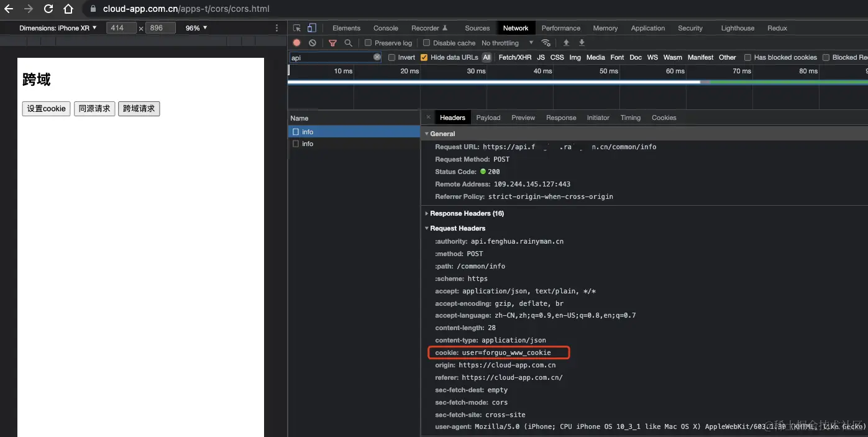Enable Preserve log checkbox

368,43
